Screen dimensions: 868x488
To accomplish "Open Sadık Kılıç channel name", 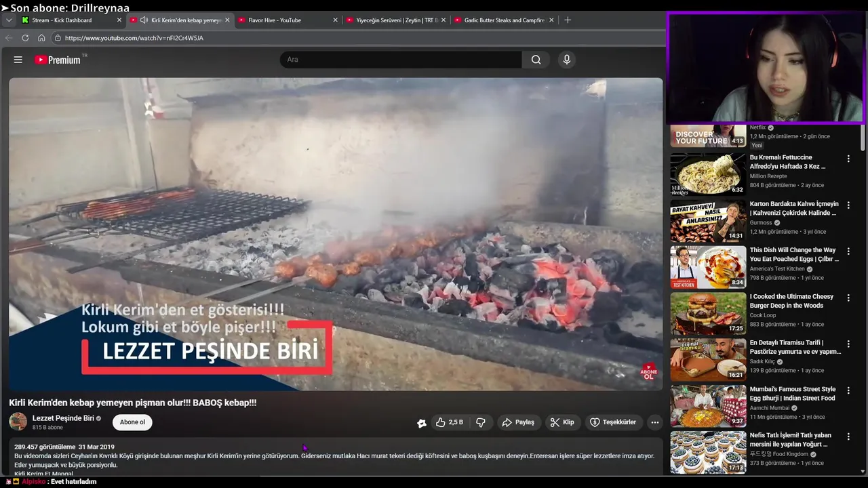I will [762, 362].
